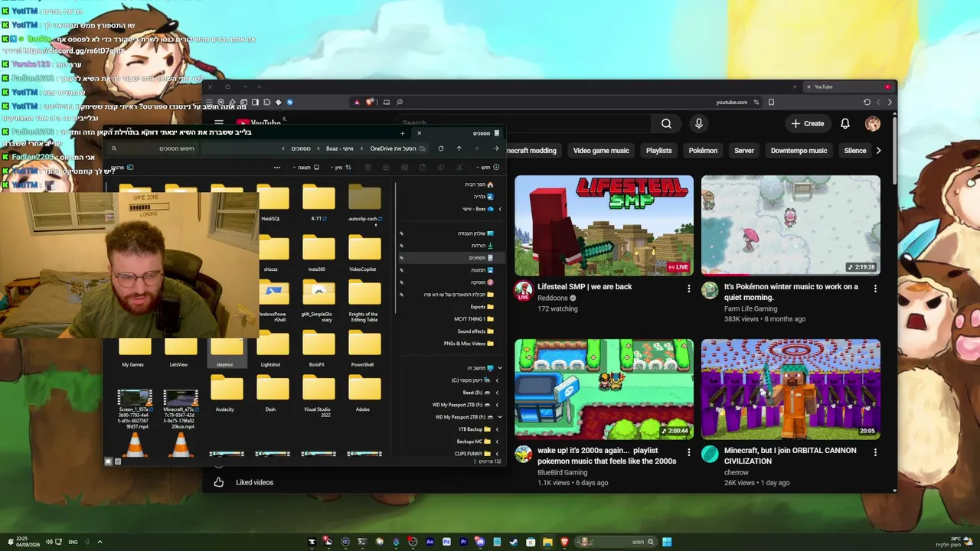Open the Sound effects pinned folder
Screen dimensions: 980x551
pos(475,331)
